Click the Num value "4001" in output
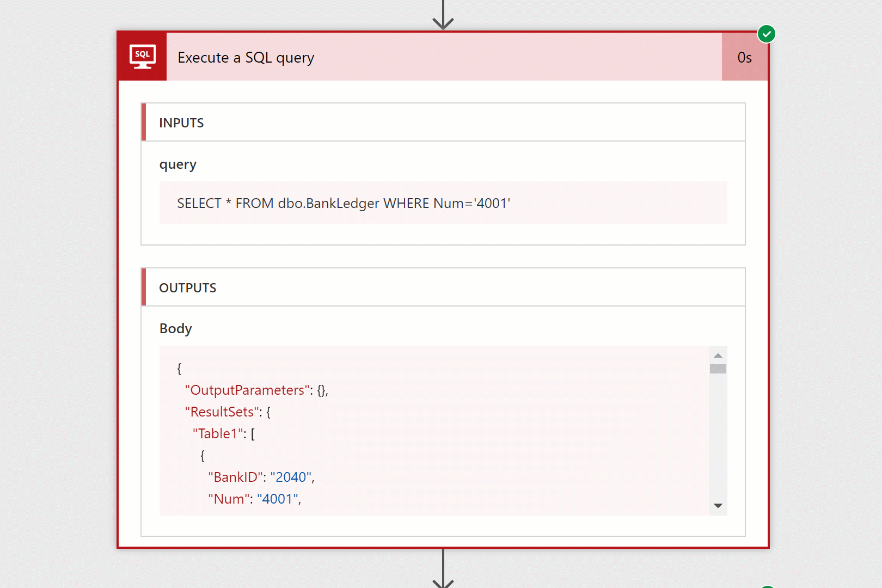Viewport: 882px width, 588px height. pyautogui.click(x=278, y=499)
